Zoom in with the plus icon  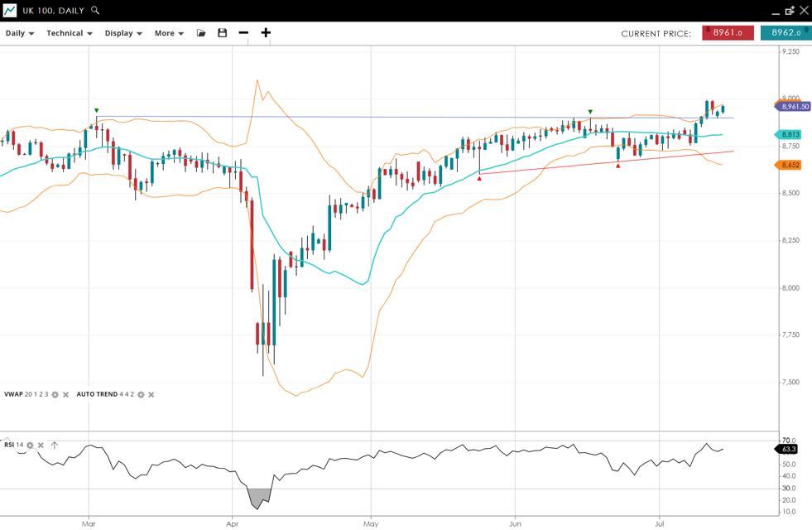(266, 33)
